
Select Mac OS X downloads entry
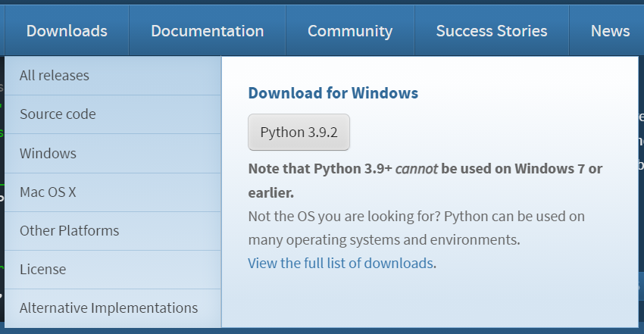pos(113,192)
